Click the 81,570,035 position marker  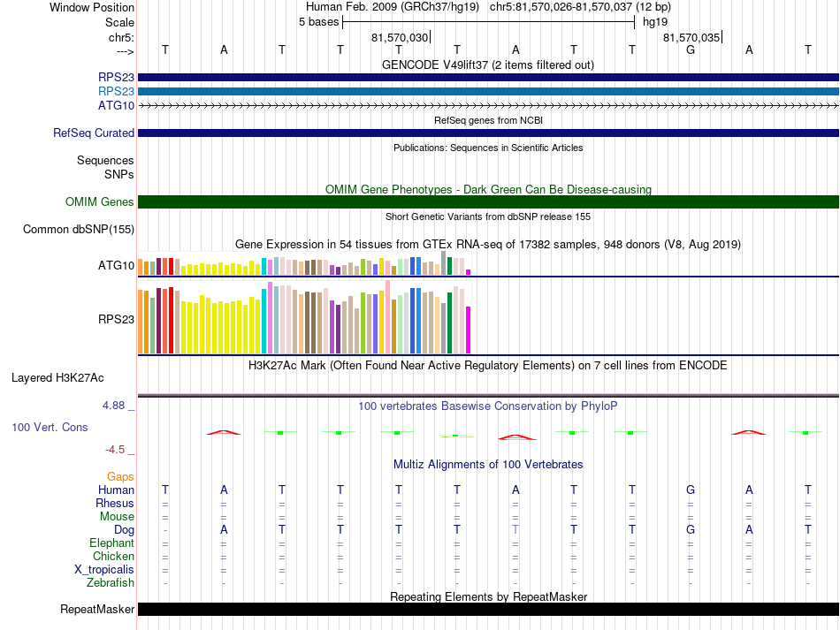pyautogui.click(x=692, y=37)
